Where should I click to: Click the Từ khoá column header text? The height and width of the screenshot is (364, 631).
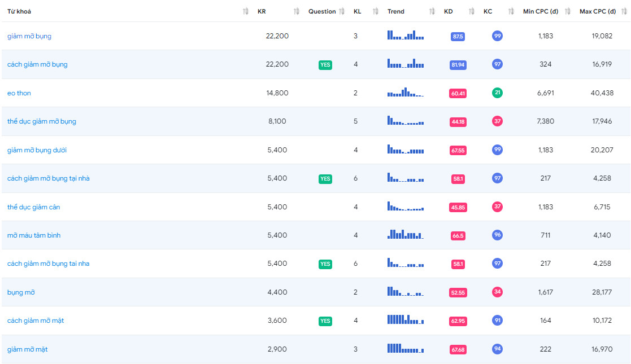pyautogui.click(x=19, y=11)
